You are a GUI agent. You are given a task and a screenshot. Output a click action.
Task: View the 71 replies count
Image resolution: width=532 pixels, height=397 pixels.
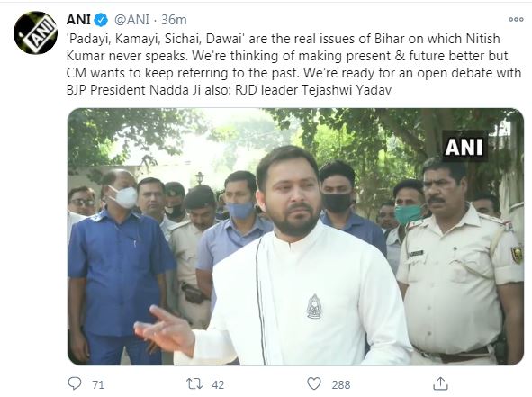pos(98,384)
